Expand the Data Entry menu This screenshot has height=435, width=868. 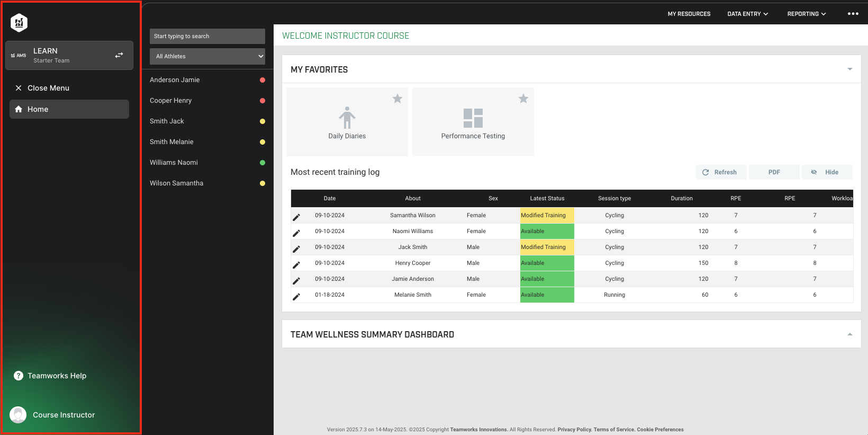748,14
